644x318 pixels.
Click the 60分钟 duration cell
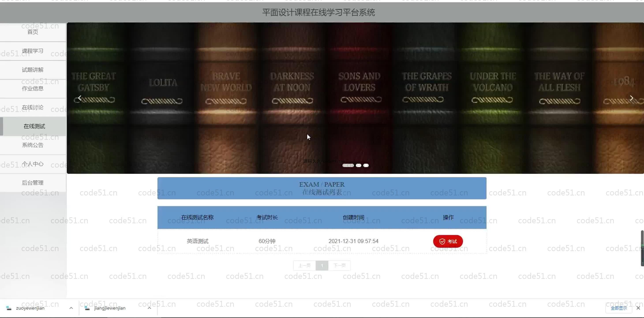[x=267, y=241]
